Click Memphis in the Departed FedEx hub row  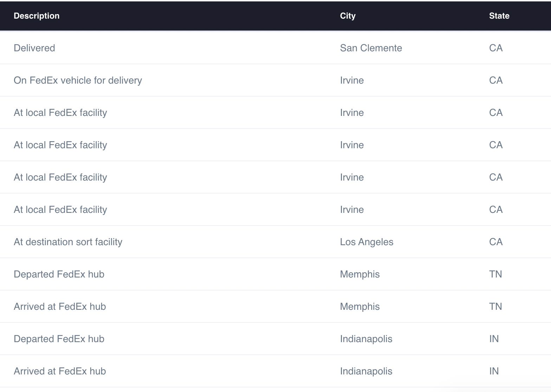click(x=360, y=274)
